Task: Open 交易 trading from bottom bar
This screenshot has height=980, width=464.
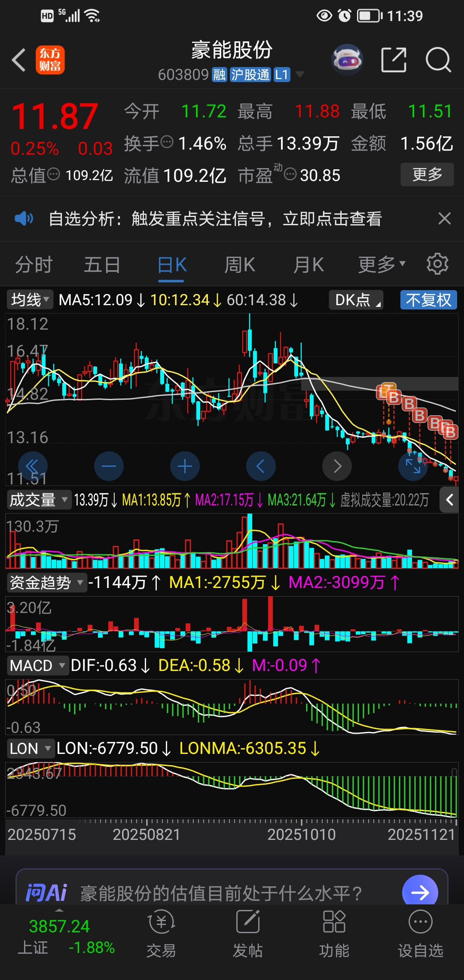Action: [x=161, y=934]
